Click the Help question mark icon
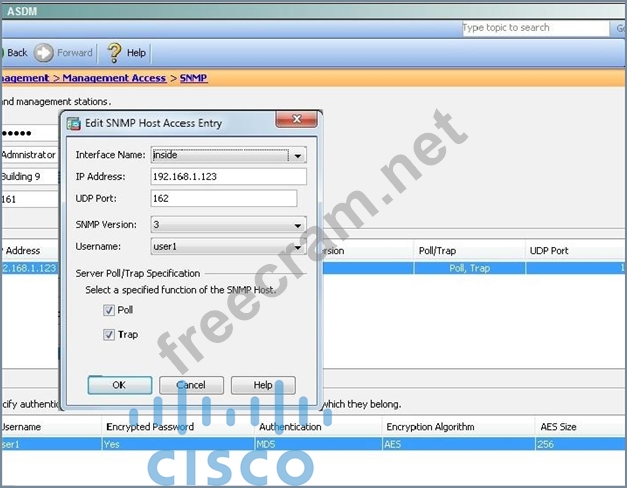Image resolution: width=627 pixels, height=488 pixels. 114,53
